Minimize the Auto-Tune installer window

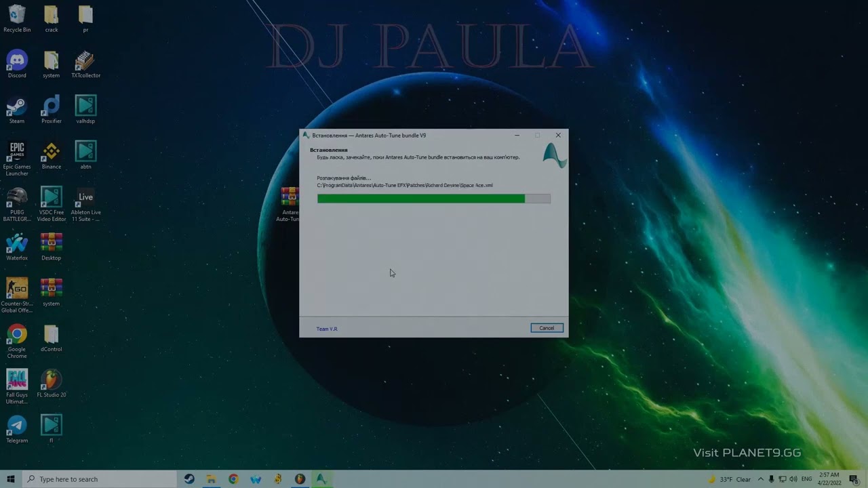click(517, 135)
